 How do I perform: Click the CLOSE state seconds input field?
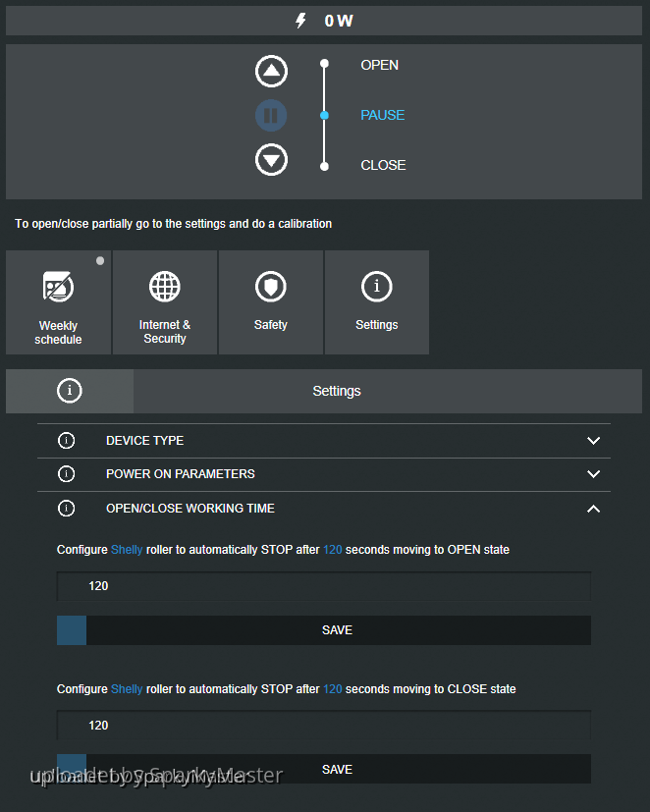pyautogui.click(x=324, y=726)
